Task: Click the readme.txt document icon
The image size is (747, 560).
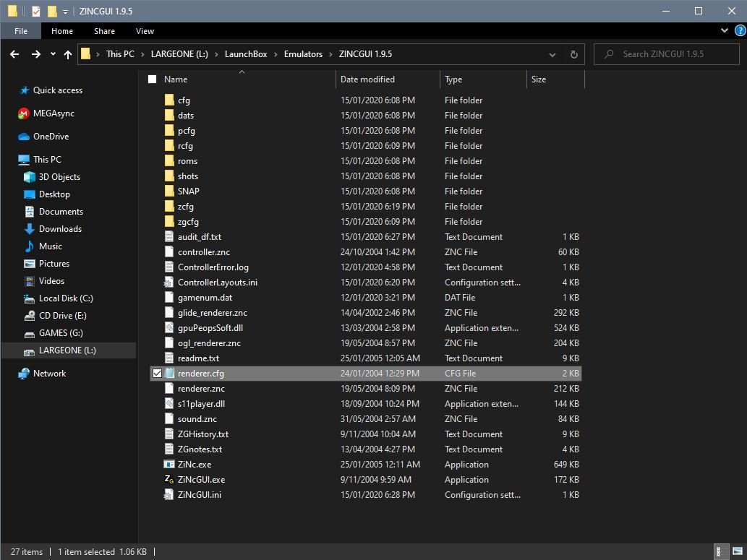Action: (x=169, y=358)
